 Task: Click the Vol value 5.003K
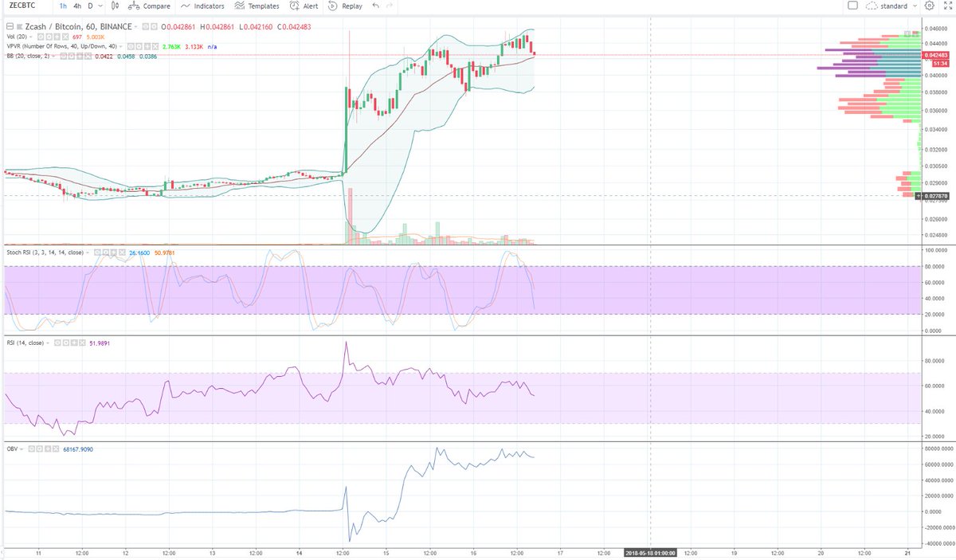pos(95,37)
